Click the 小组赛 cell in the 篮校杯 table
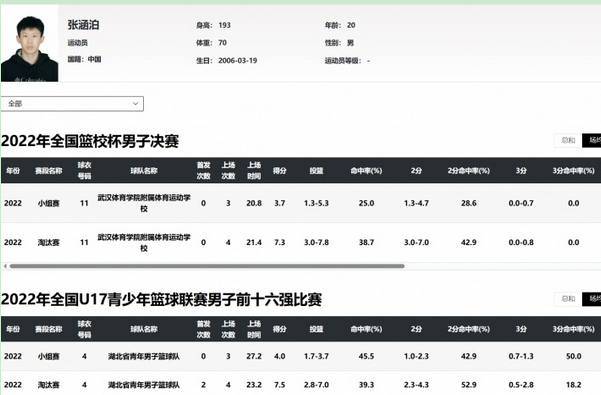 point(49,203)
